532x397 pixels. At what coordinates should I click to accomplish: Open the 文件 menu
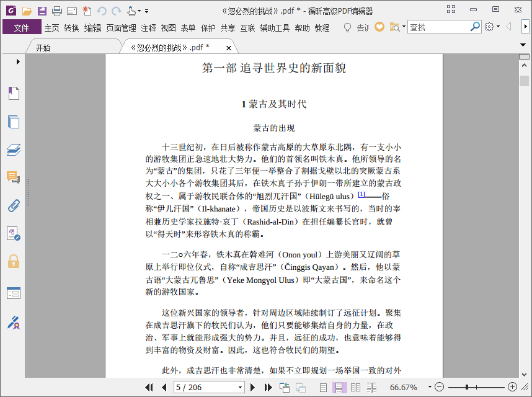click(22, 27)
